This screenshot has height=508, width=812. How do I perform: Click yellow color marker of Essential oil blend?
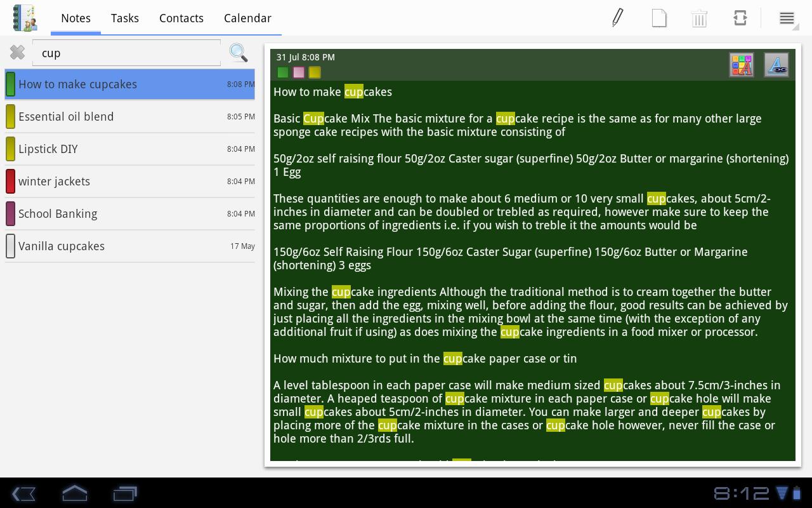[10, 116]
